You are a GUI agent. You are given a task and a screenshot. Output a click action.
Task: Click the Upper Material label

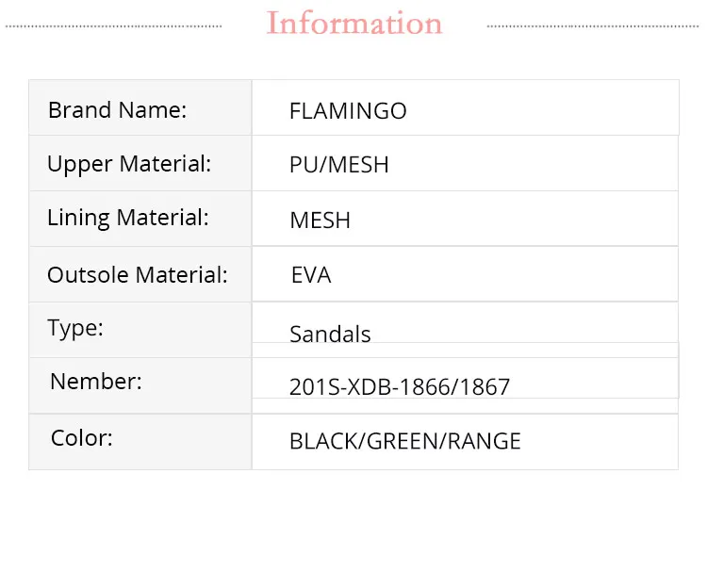tap(129, 164)
